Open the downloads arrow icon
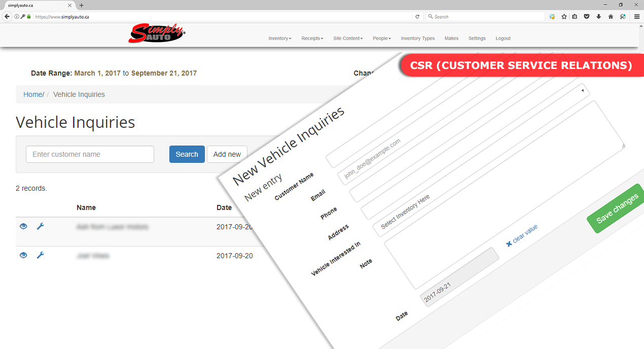The height and width of the screenshot is (349, 644). 598,16
